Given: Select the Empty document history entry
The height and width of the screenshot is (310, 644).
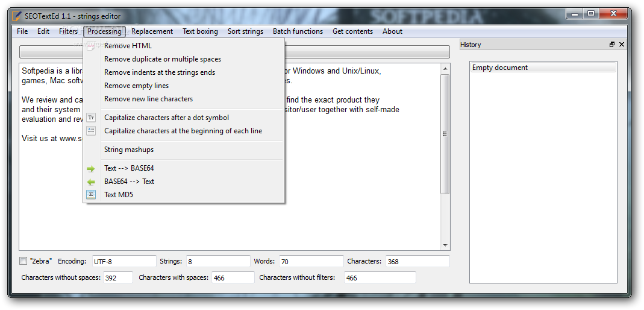Looking at the screenshot, I should [x=543, y=68].
